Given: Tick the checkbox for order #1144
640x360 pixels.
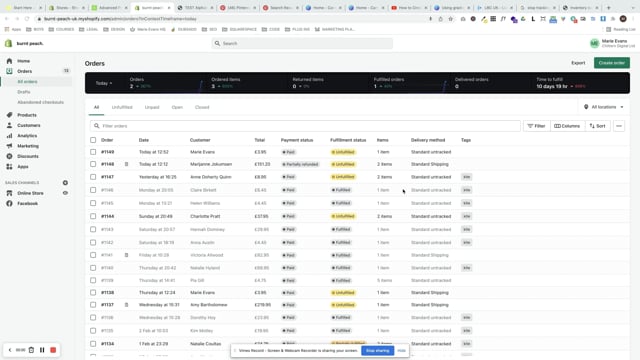Looking at the screenshot, I should coord(93,216).
